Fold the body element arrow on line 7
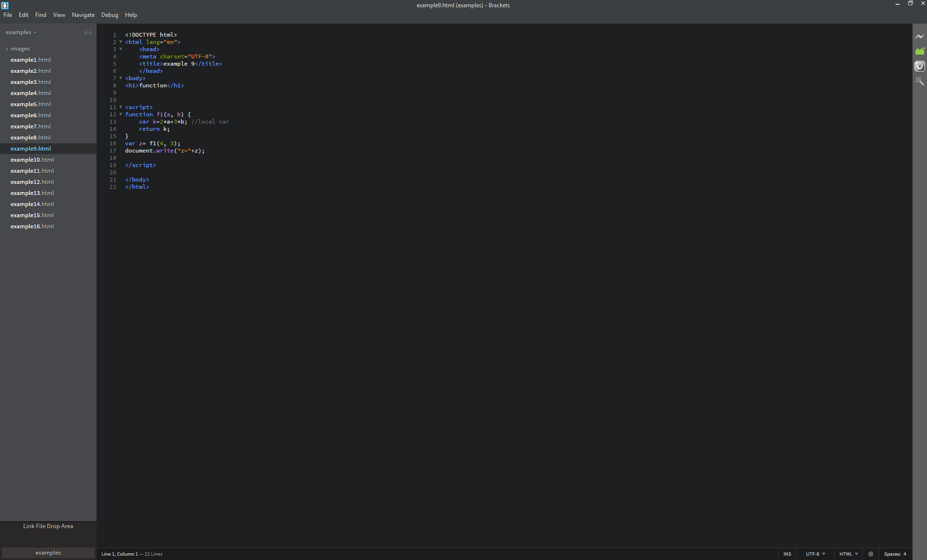Screen dimensions: 927x560 (x=121, y=78)
